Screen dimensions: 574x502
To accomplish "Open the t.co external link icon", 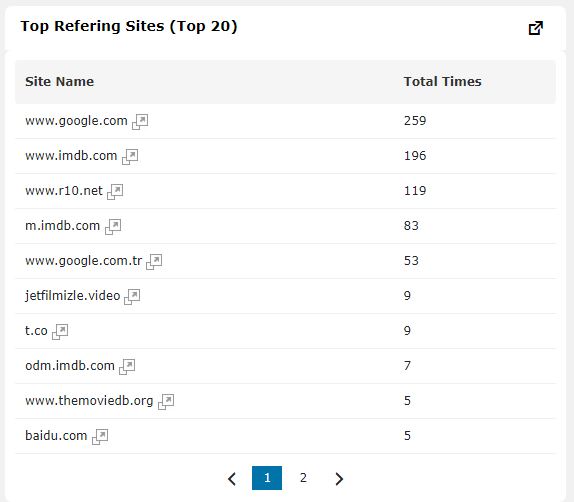I will click(60, 332).
